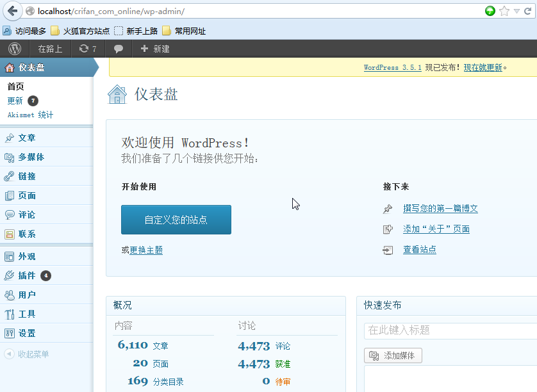537x392 pixels.
Task: Open the 火狐官方站点 bookmarks folder
Action: [x=80, y=31]
